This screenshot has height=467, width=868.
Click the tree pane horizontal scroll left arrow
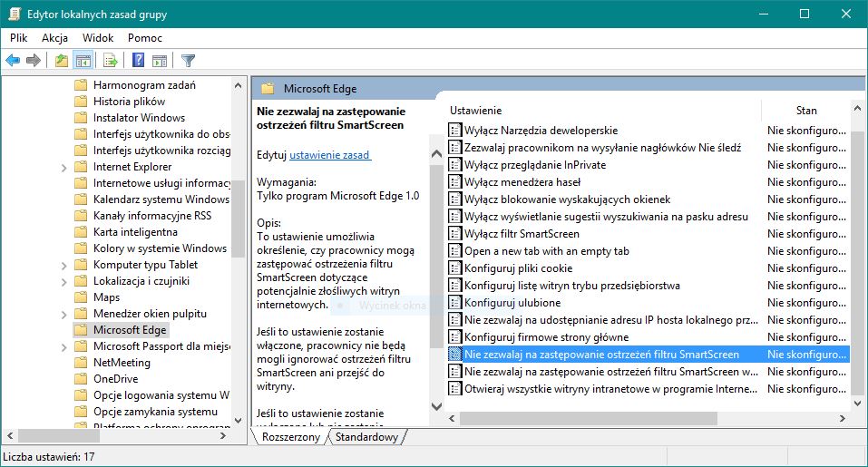(x=9, y=435)
